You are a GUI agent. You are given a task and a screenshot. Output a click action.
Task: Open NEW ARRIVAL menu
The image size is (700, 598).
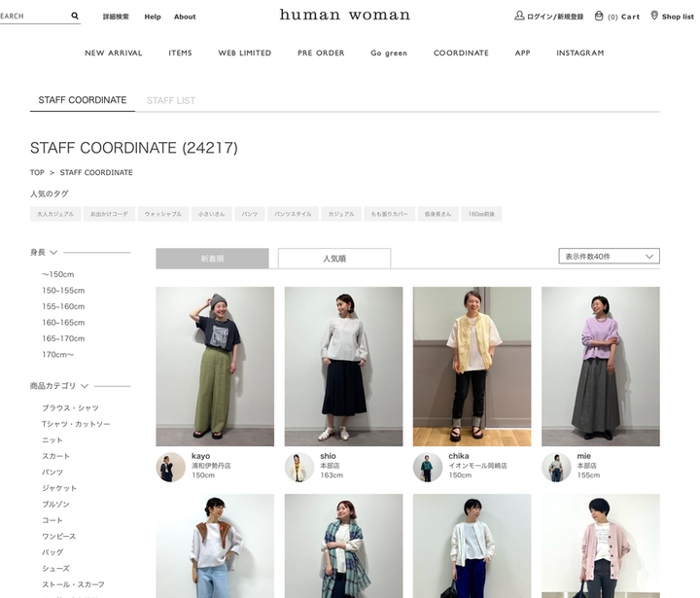(x=114, y=53)
